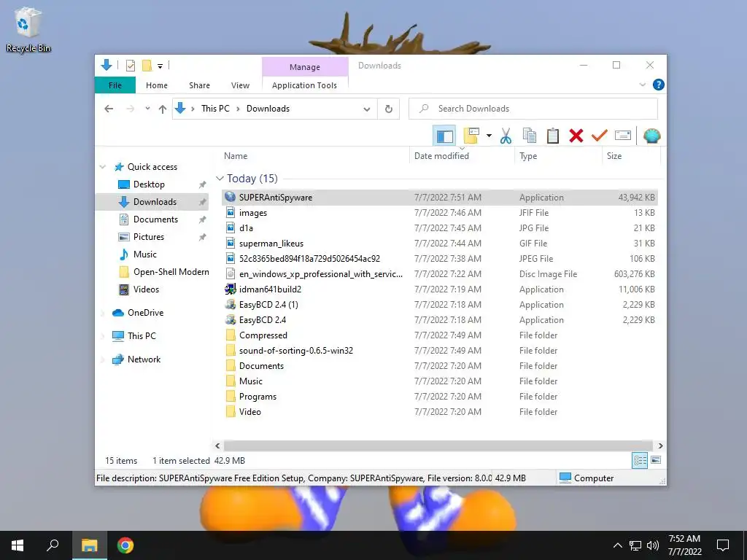Open Google Chrome from the taskbar
747x560 pixels.
(x=125, y=545)
